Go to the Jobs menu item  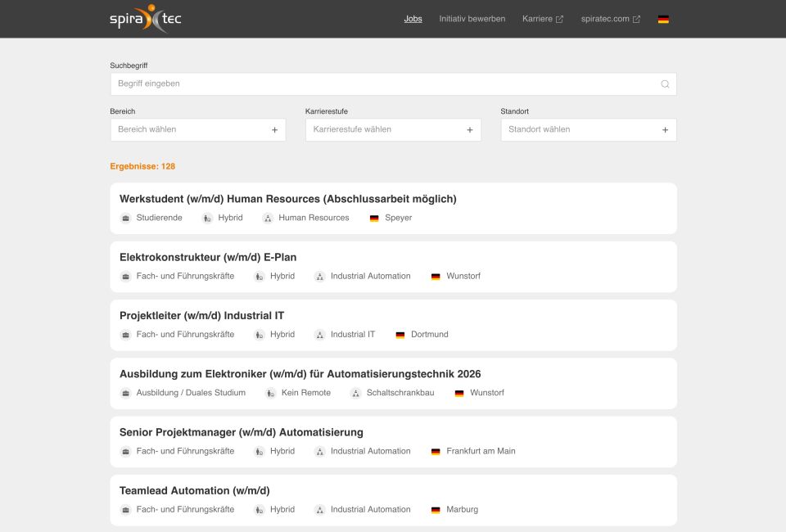413,19
